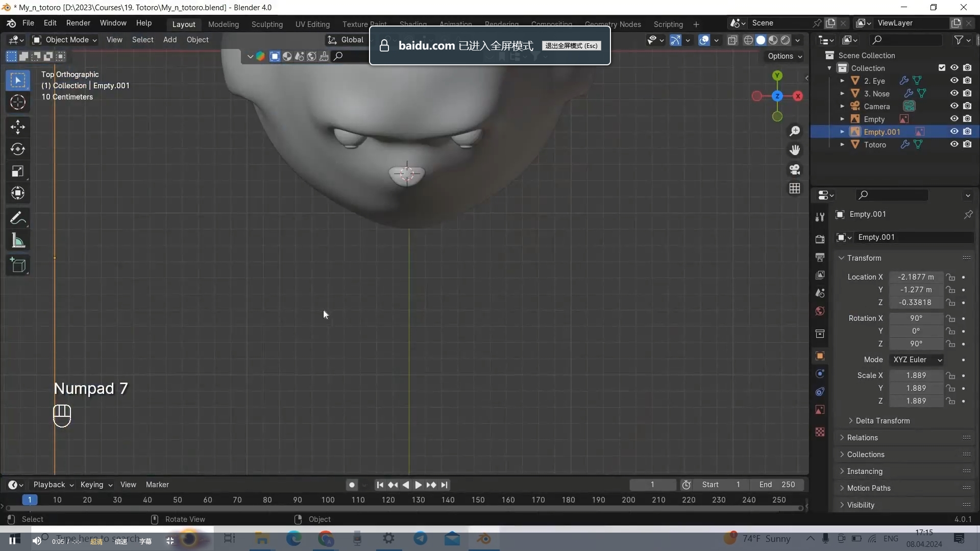The image size is (980, 551).
Task: Open the Tool properties tab
Action: (x=820, y=217)
